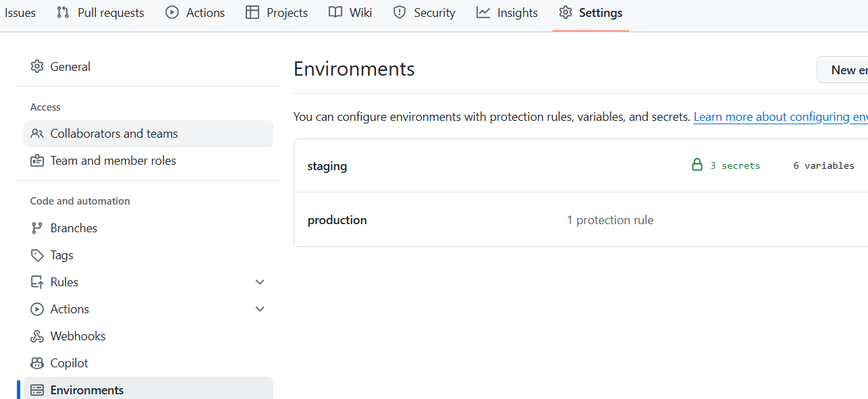The width and height of the screenshot is (868, 399).
Task: Click the Projects table icon
Action: (252, 12)
